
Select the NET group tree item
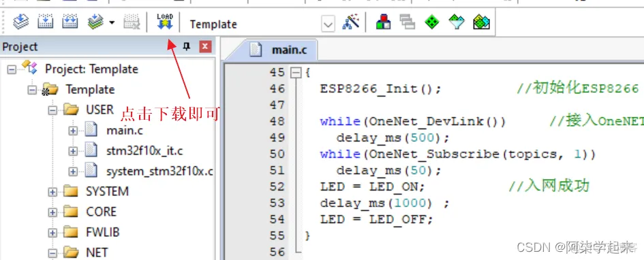[x=97, y=253]
